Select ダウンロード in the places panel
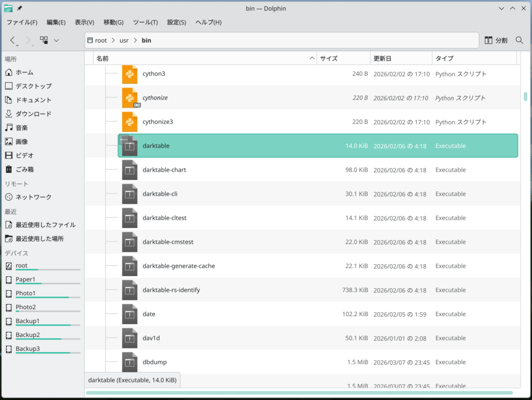This screenshot has width=532, height=400. [33, 114]
